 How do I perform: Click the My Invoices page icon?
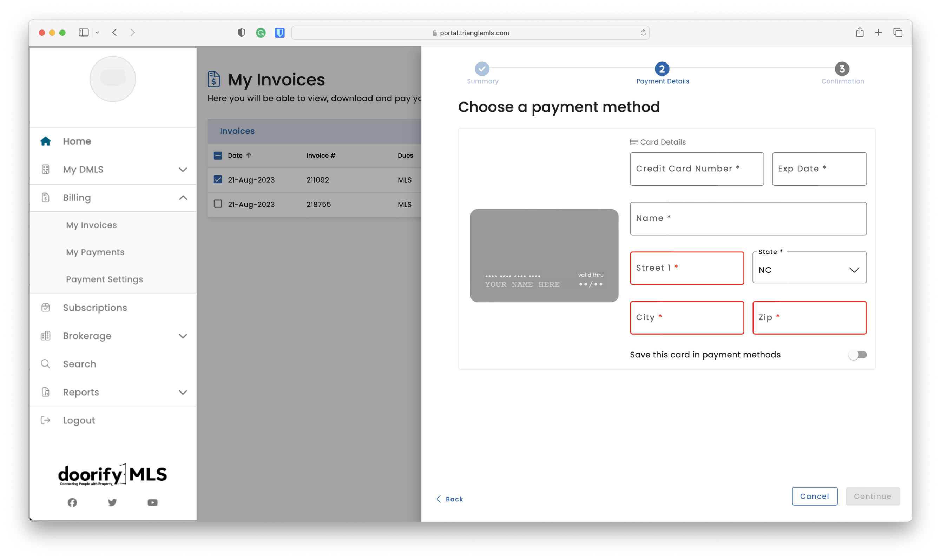tap(213, 79)
